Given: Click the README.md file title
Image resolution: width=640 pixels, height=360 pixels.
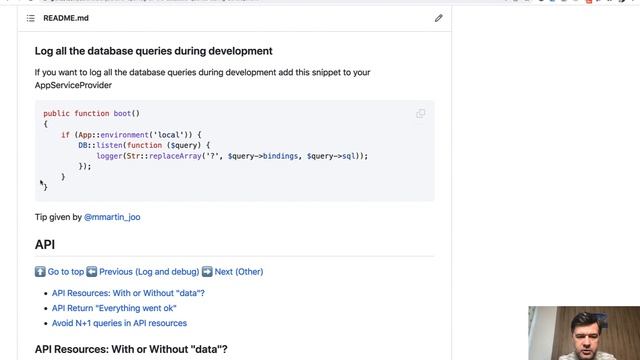Looking at the screenshot, I should point(66,18).
